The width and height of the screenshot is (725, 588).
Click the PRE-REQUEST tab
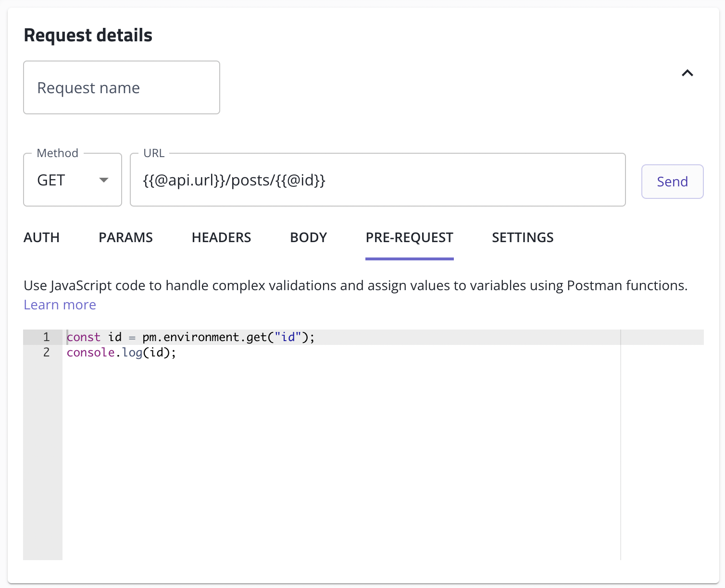tap(409, 237)
